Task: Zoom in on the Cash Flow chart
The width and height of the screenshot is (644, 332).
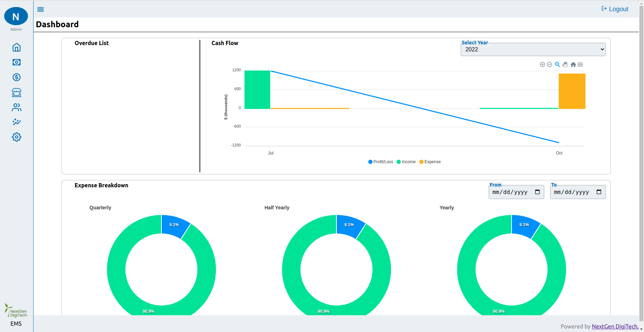Action: tap(542, 65)
